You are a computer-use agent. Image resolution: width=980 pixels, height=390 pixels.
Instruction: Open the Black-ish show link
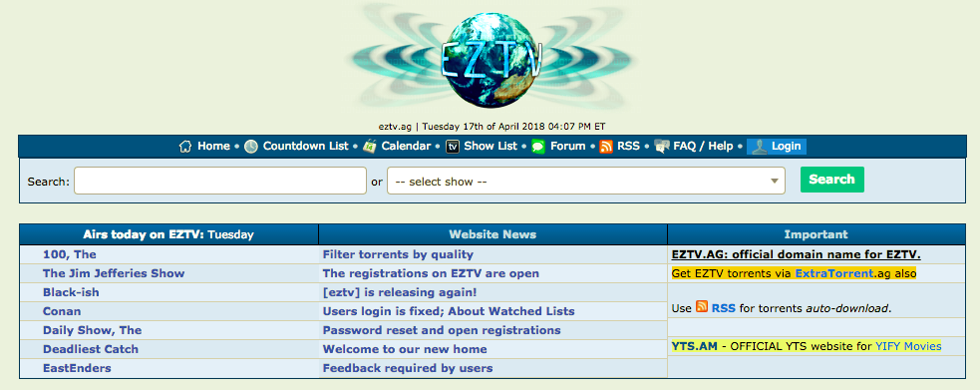coord(71,292)
